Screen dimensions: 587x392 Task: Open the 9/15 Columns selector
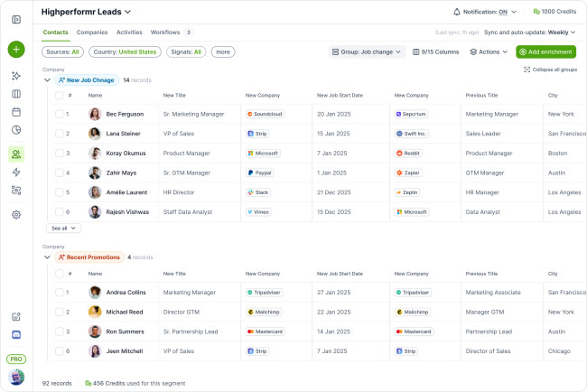tap(435, 52)
